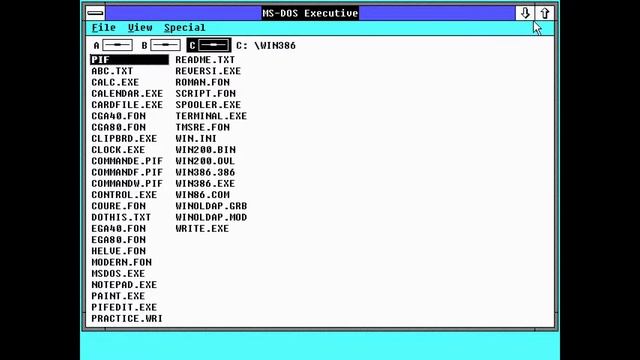
Task: Select WRITE.EXE file
Action: [202, 229]
